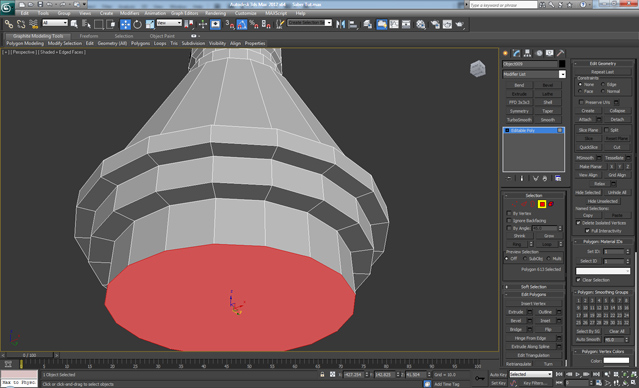Switch to the Motion panel tab icon
This screenshot has width=639, height=388.
[539, 53]
